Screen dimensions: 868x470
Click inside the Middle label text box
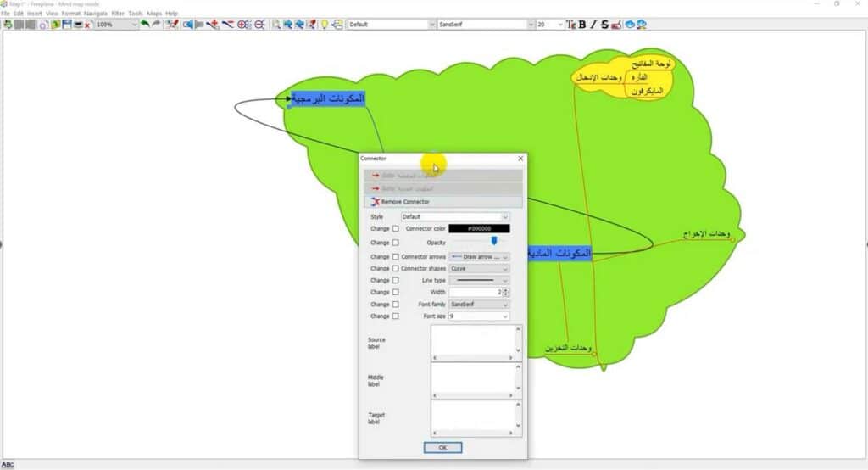[473, 378]
